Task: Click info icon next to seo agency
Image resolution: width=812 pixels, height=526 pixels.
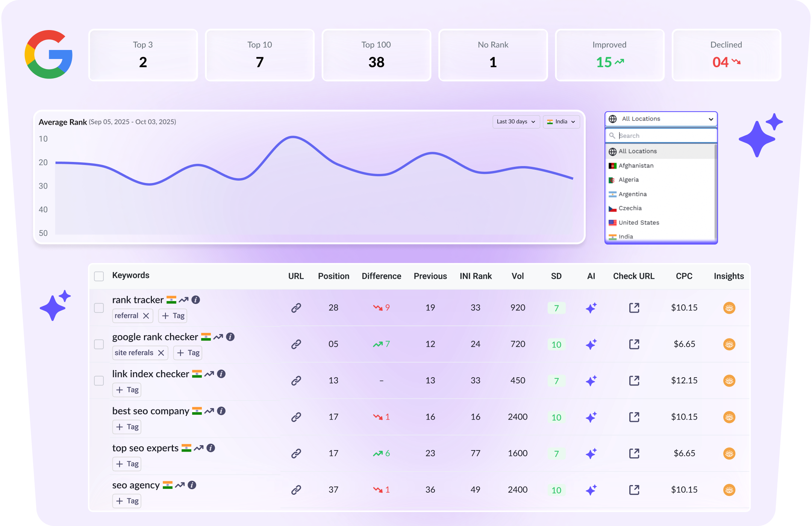Action: click(x=192, y=485)
